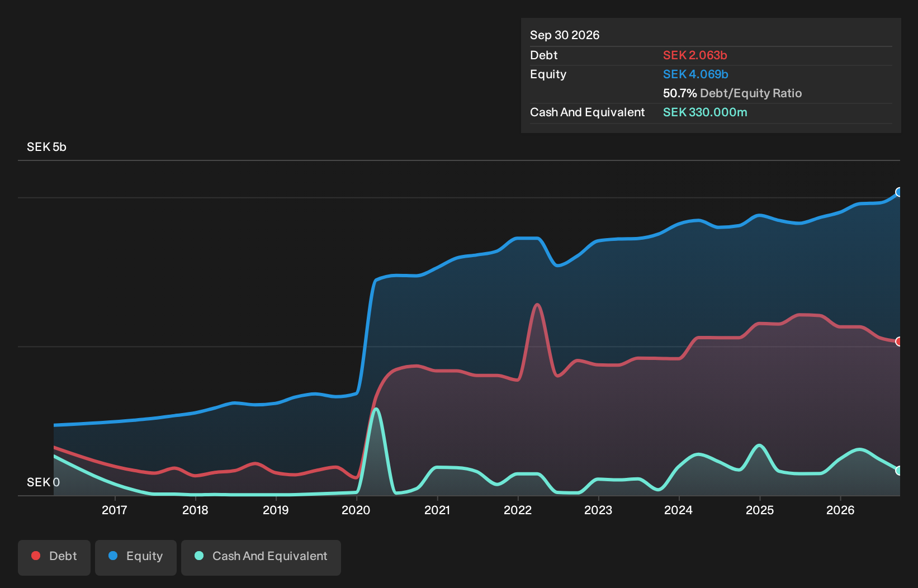Click the 2022 x-axis label
The image size is (918, 588).
[x=518, y=510]
